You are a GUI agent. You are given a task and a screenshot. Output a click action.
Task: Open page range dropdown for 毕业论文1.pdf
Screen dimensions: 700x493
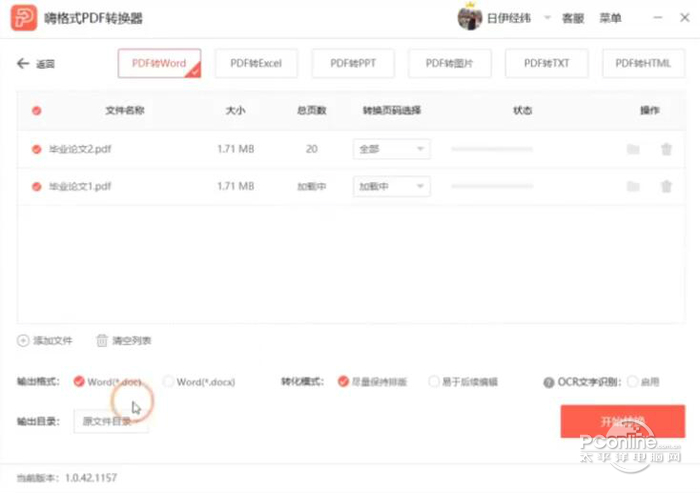point(392,186)
